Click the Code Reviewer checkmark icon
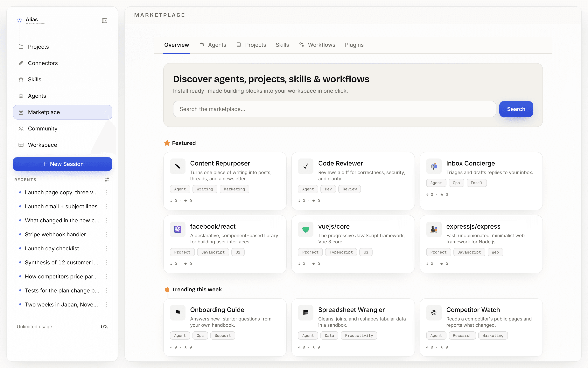Screen dimensions: 588x368 click(306, 166)
